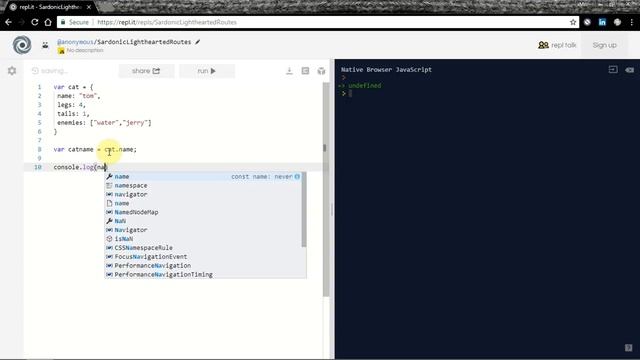The height and width of the screenshot is (360, 640).
Task: Click the share button
Action: tap(146, 71)
